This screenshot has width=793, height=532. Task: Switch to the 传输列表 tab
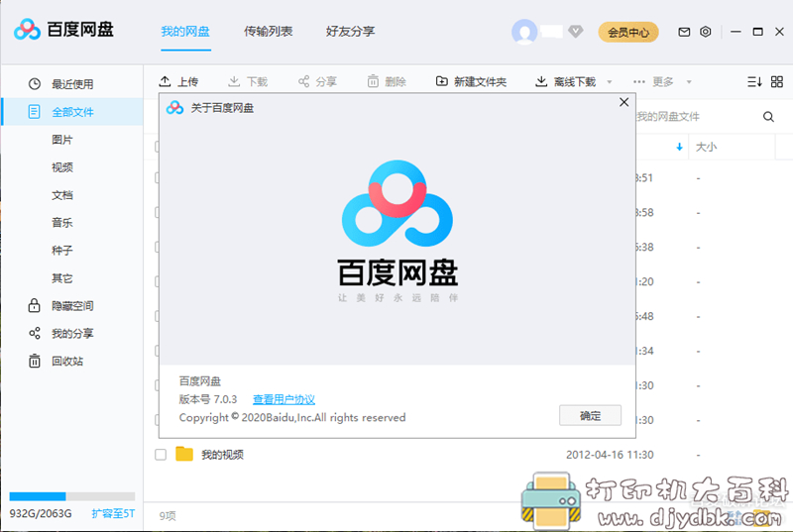pos(268,32)
